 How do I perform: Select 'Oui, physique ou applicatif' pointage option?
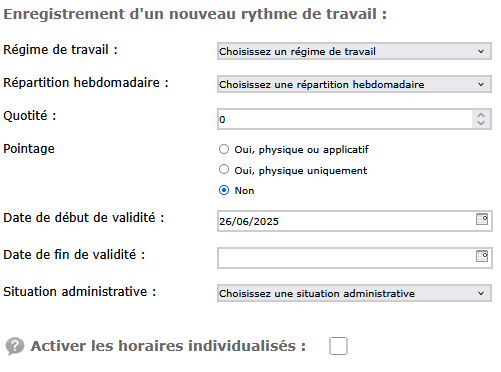[224, 149]
